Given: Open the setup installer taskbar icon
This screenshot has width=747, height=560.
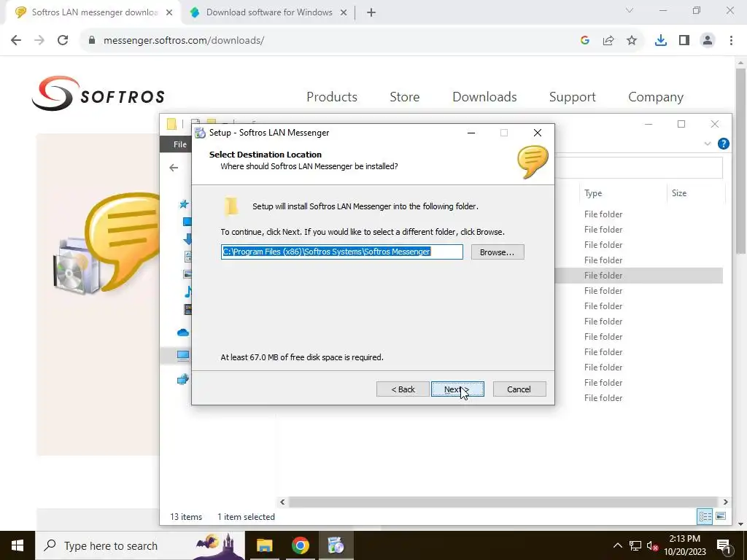Looking at the screenshot, I should [336, 545].
